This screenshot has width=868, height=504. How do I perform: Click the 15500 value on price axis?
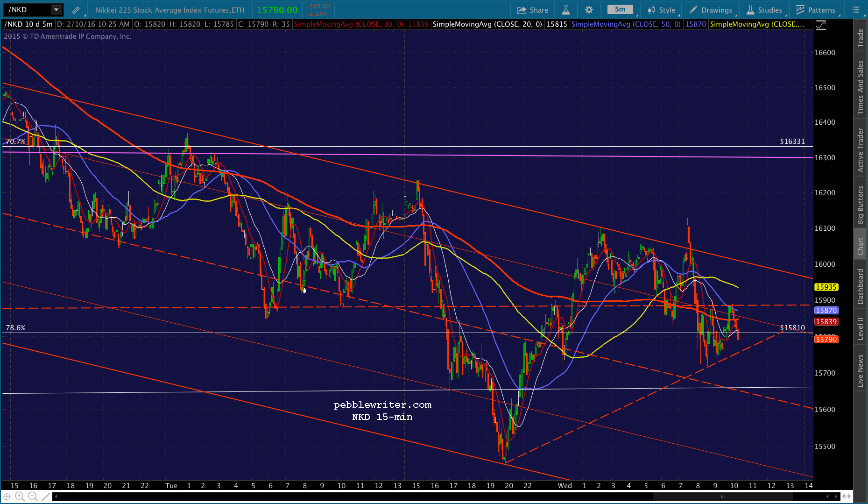825,447
